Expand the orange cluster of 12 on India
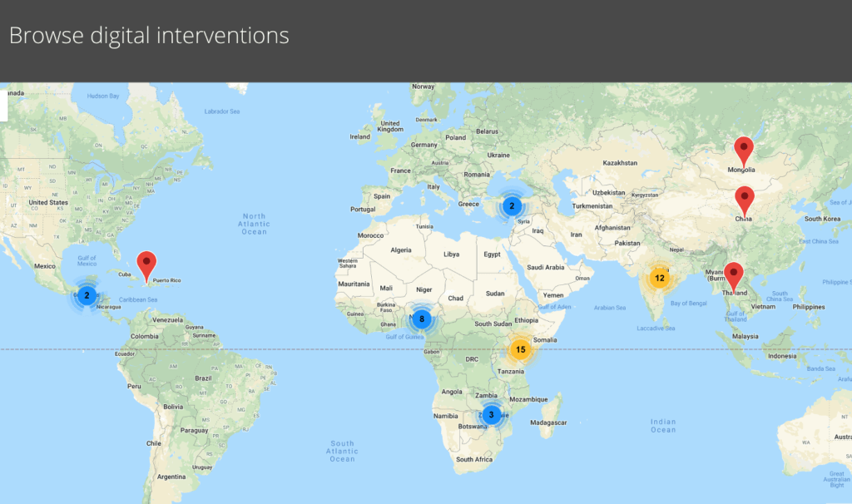The image size is (852, 504). pos(659,279)
